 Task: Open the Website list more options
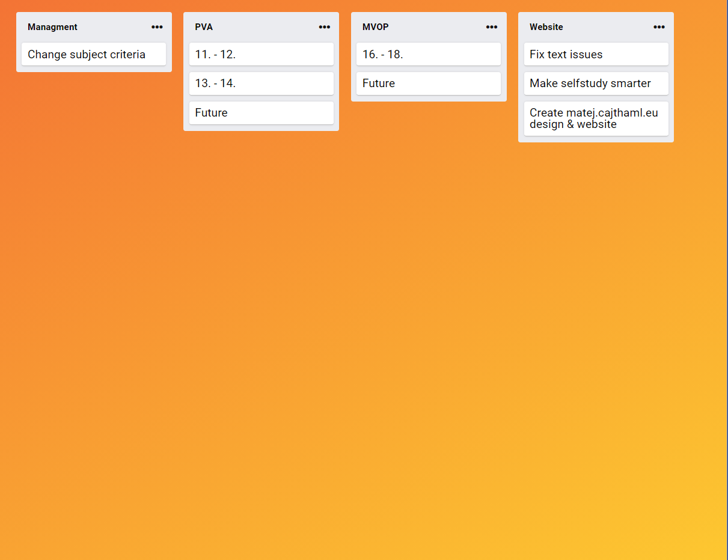659,27
